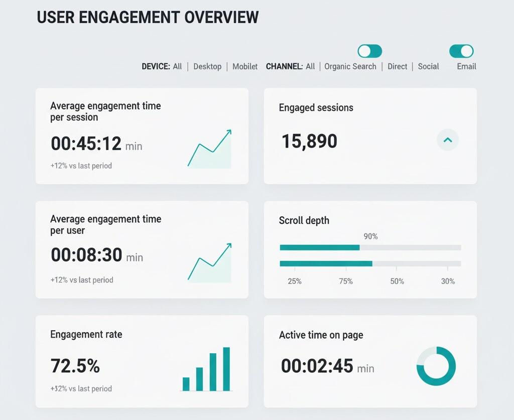Select the Social channel filter
The image size is (514, 420).
(428, 66)
